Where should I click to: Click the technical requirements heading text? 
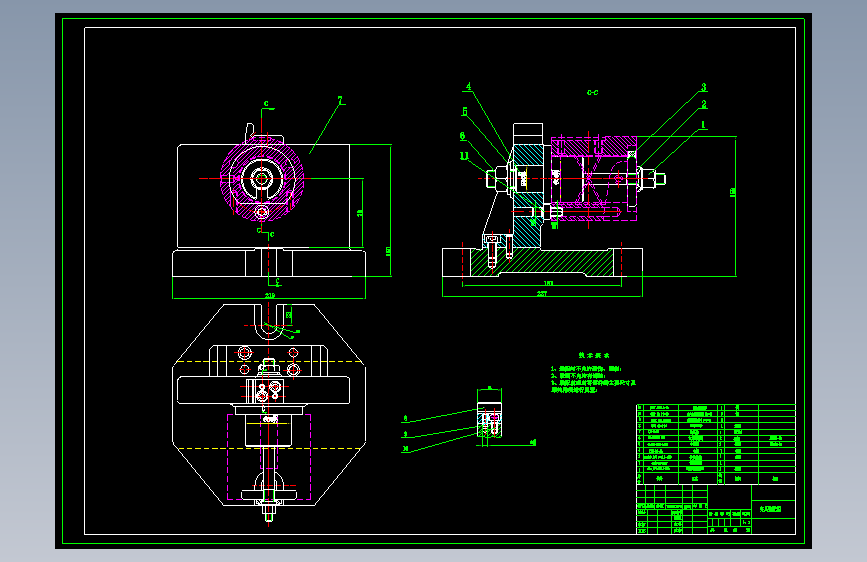(x=594, y=355)
